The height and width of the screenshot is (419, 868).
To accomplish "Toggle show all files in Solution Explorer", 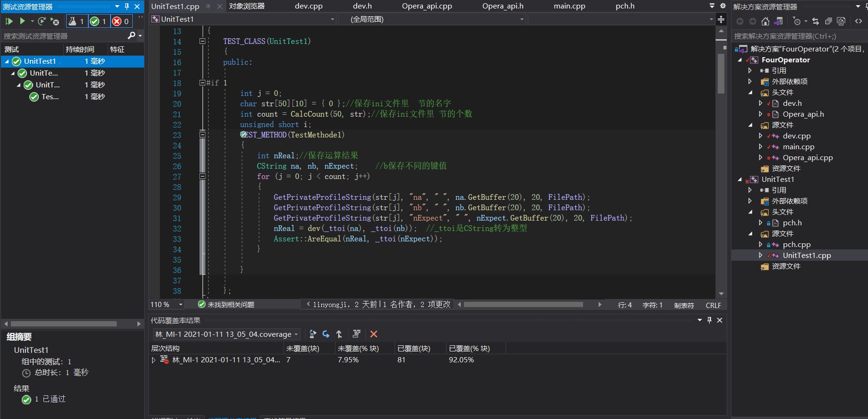I will click(841, 21).
